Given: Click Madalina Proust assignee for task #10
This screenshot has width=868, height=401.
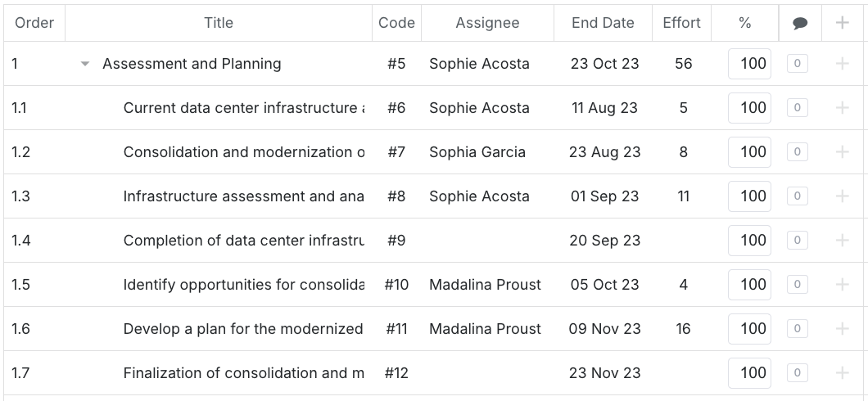Looking at the screenshot, I should (485, 285).
